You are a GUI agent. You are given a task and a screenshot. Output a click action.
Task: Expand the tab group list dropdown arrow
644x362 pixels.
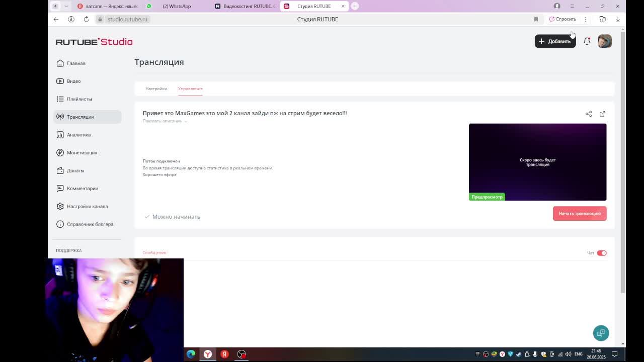[66, 6]
